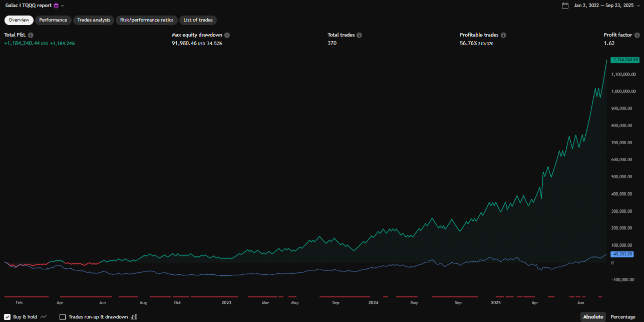Open the Trades analysis tab

pyautogui.click(x=94, y=20)
